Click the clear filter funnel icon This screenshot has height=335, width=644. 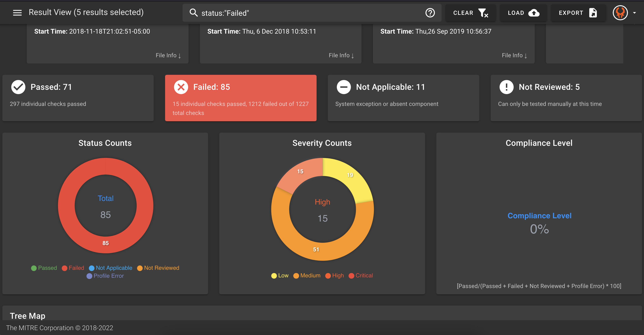click(x=483, y=13)
